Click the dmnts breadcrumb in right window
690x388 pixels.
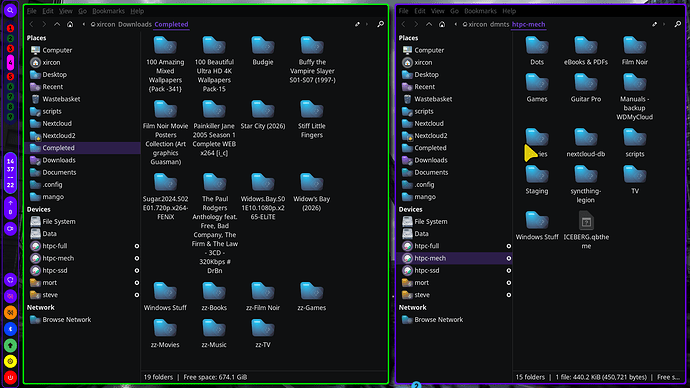point(499,24)
